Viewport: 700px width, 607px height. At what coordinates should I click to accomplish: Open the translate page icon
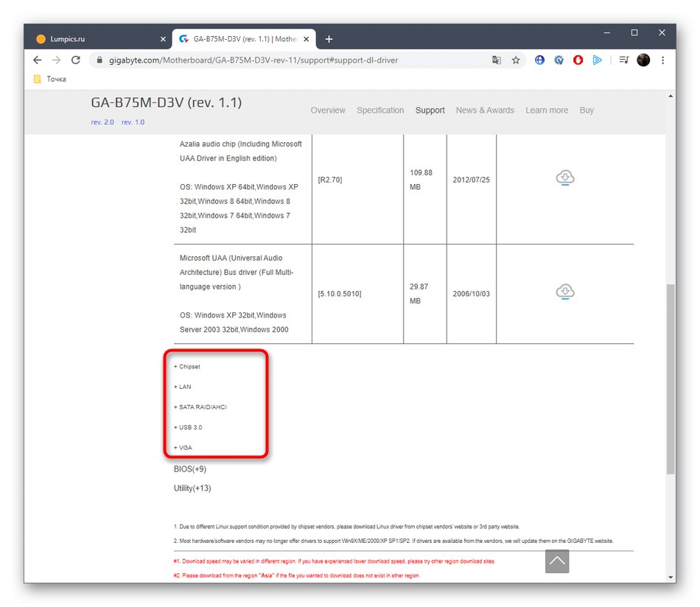(497, 60)
